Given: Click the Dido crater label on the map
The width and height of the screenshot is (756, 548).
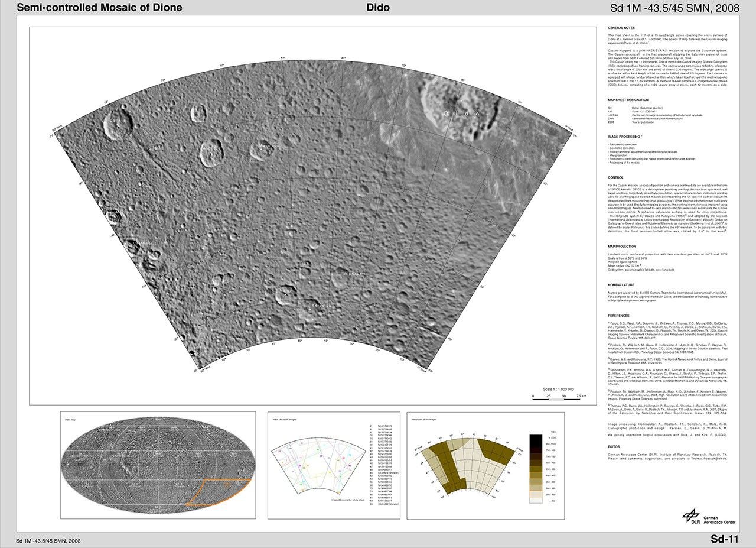Looking at the screenshot, I should [x=462, y=112].
